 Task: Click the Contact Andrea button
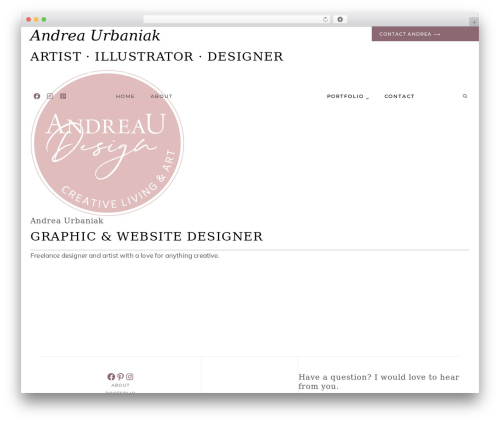[425, 34]
